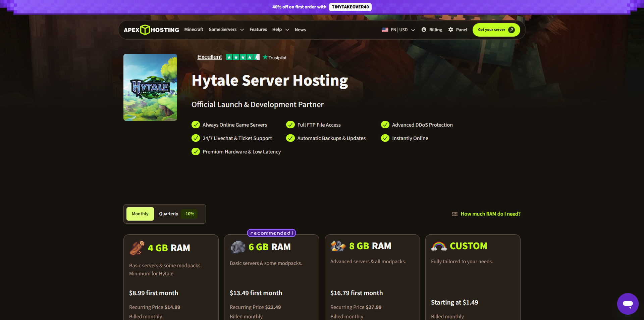Open the News nav item
Screen dimensions: 644x320
300,30
